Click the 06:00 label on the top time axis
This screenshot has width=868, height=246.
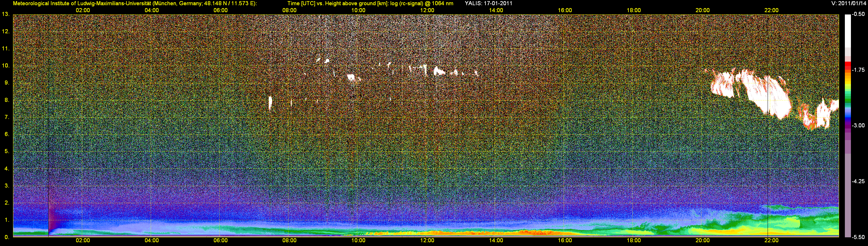click(220, 10)
